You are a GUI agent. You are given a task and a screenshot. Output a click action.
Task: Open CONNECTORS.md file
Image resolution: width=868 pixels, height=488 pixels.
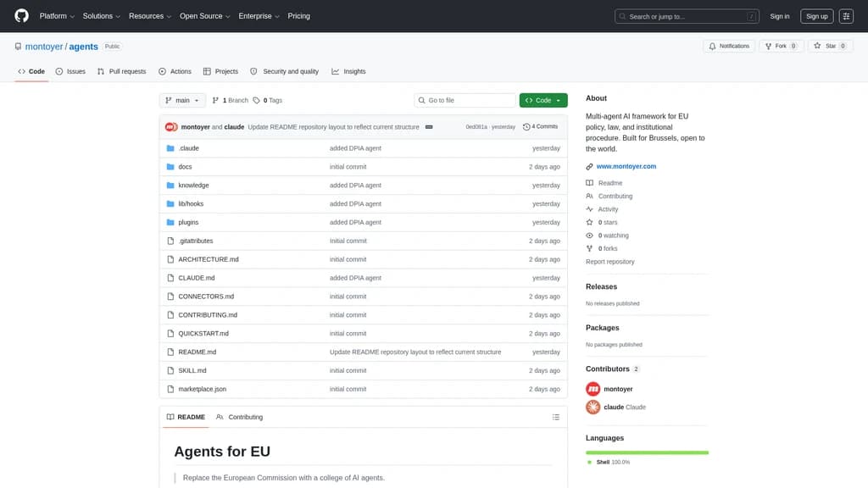click(206, 297)
